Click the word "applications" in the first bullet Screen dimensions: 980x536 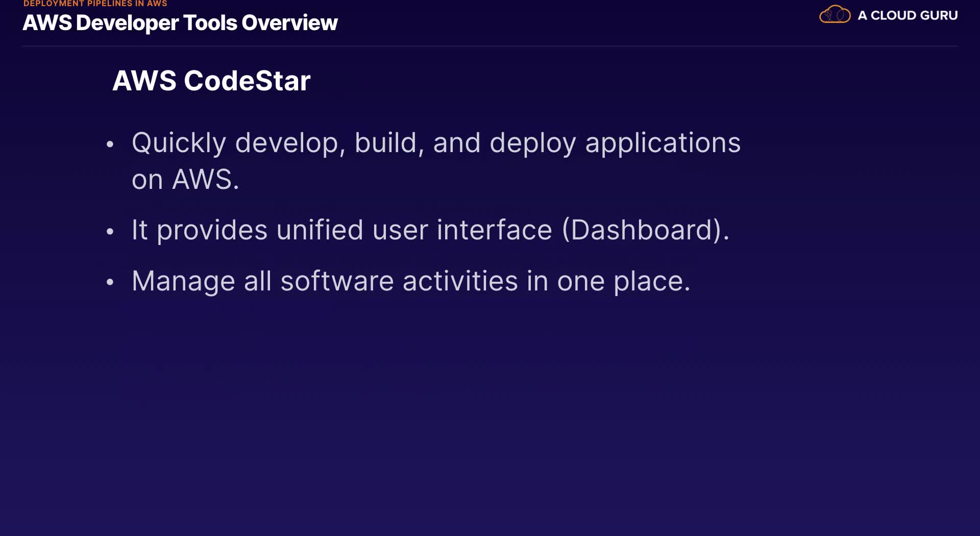click(x=663, y=143)
